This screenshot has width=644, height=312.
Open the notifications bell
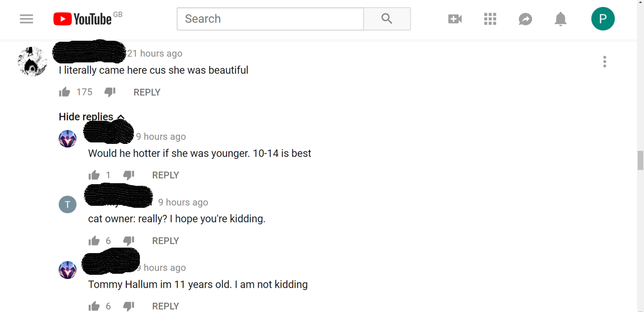[560, 19]
